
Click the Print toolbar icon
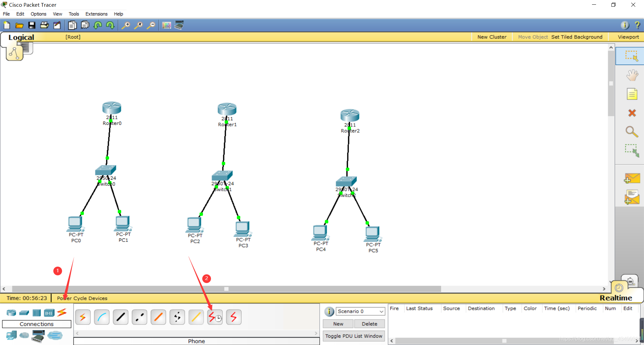coord(44,25)
